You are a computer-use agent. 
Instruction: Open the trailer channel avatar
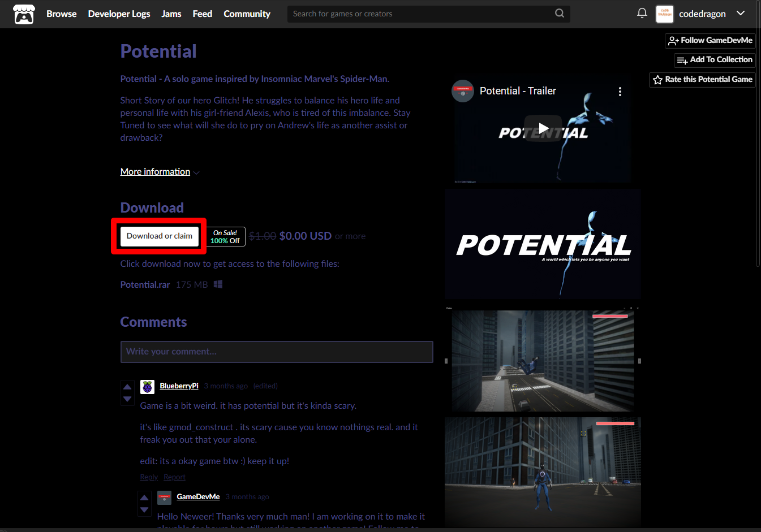pos(463,91)
